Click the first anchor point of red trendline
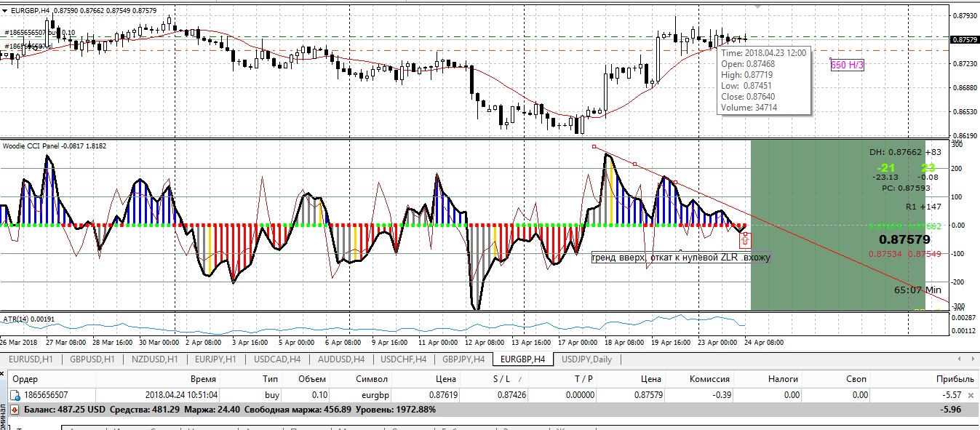Image resolution: width=980 pixels, height=430 pixels. coord(594,147)
